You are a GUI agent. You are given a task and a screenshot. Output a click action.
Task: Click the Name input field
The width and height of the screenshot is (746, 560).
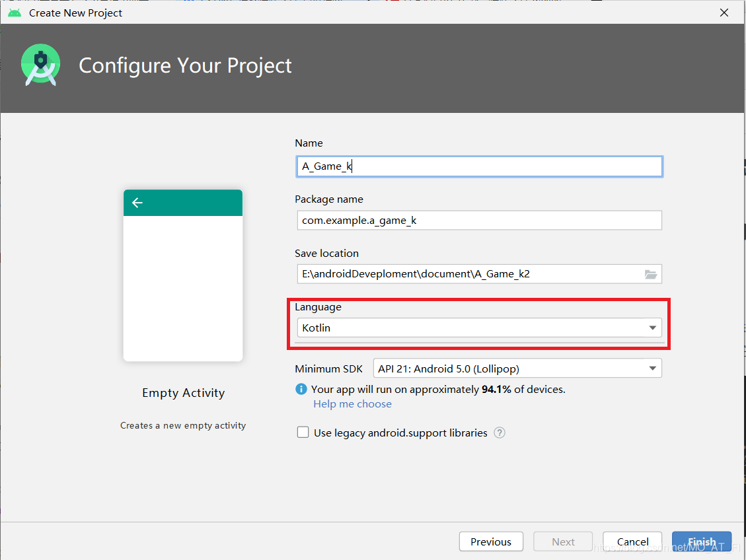[x=479, y=166]
